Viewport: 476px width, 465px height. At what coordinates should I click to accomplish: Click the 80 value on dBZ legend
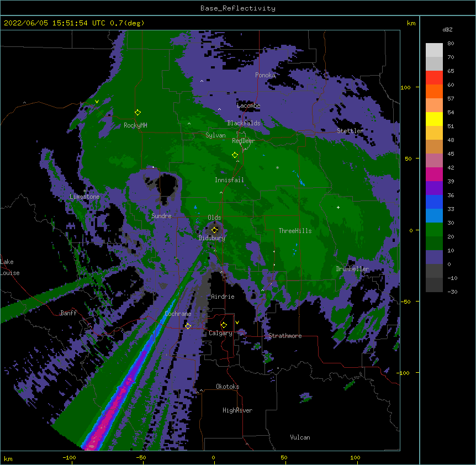451,44
